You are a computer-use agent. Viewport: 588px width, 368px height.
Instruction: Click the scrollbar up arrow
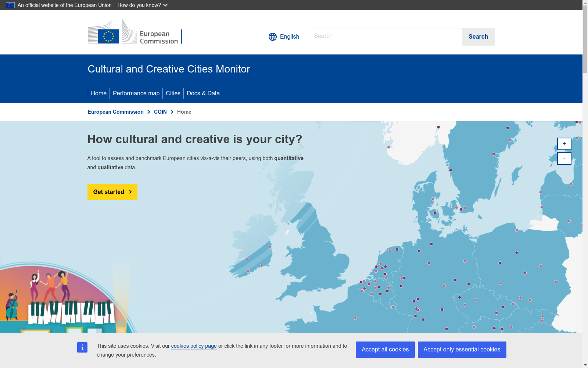click(585, 3)
